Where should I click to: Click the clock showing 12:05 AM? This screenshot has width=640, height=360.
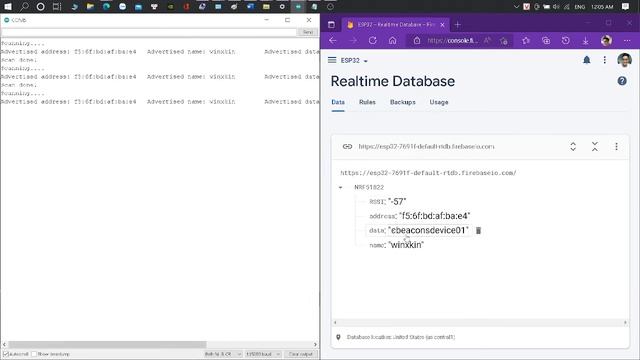[602, 7]
